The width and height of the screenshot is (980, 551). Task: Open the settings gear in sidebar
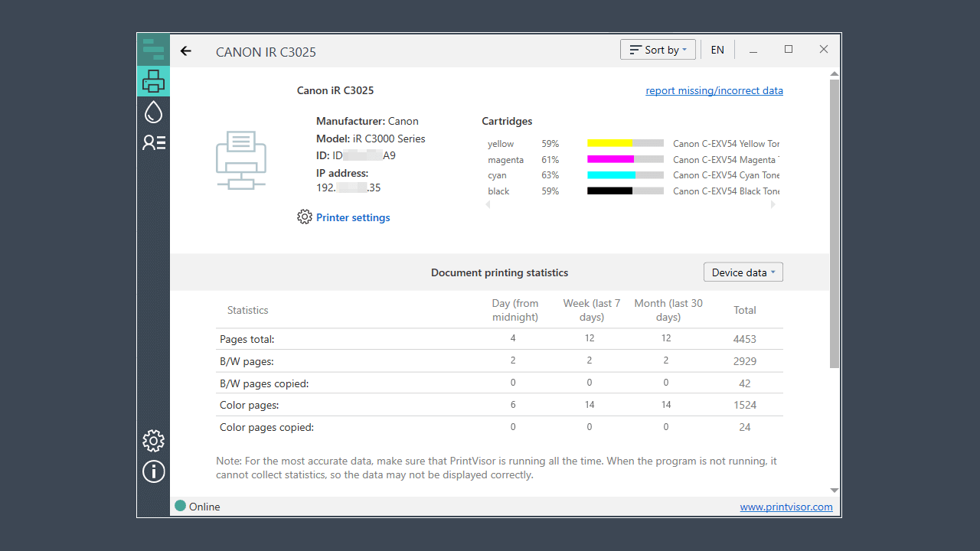coord(153,441)
